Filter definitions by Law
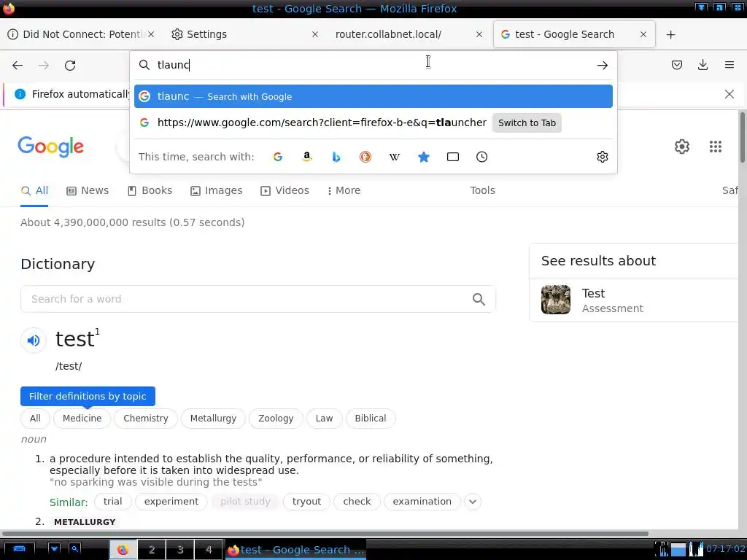747x560 pixels. (324, 418)
